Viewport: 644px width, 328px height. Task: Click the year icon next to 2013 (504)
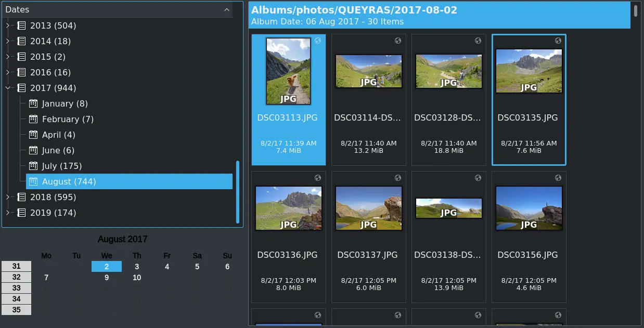(21, 25)
